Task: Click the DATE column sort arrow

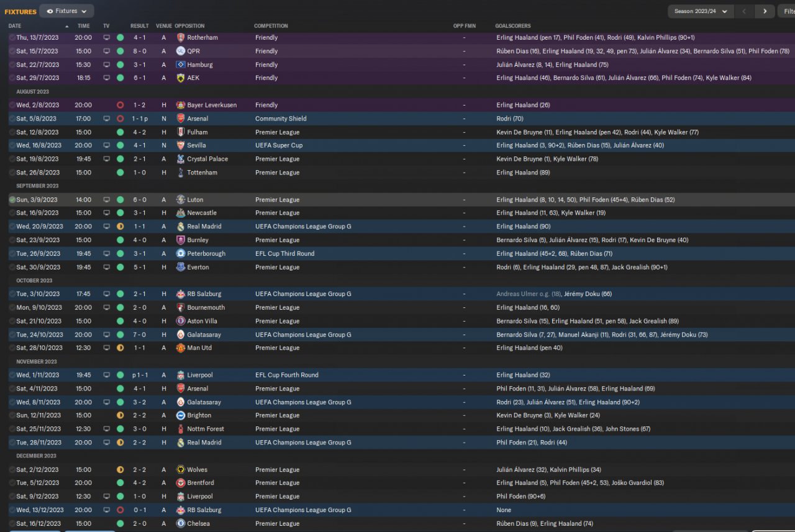Action: pyautogui.click(x=66, y=26)
